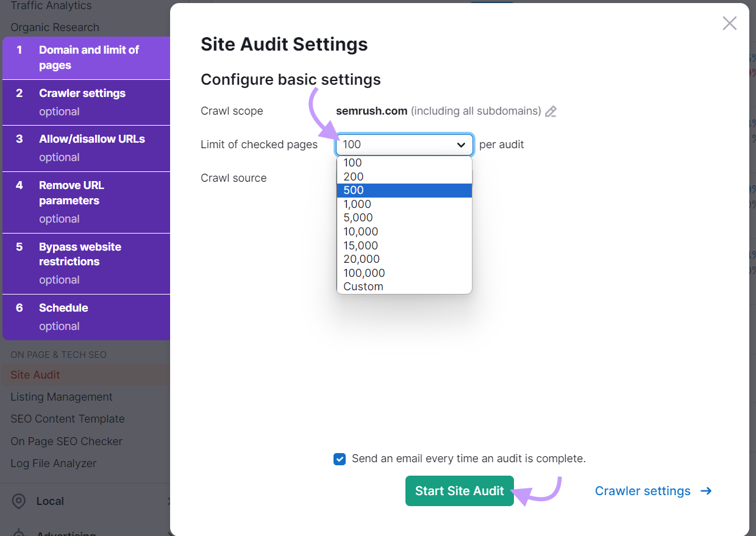Click the Start Site Audit button
Image resolution: width=756 pixels, height=536 pixels.
tap(460, 491)
